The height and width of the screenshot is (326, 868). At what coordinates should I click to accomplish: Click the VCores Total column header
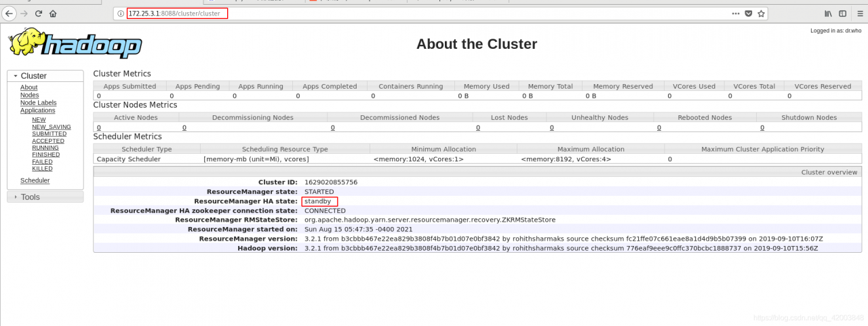point(754,86)
